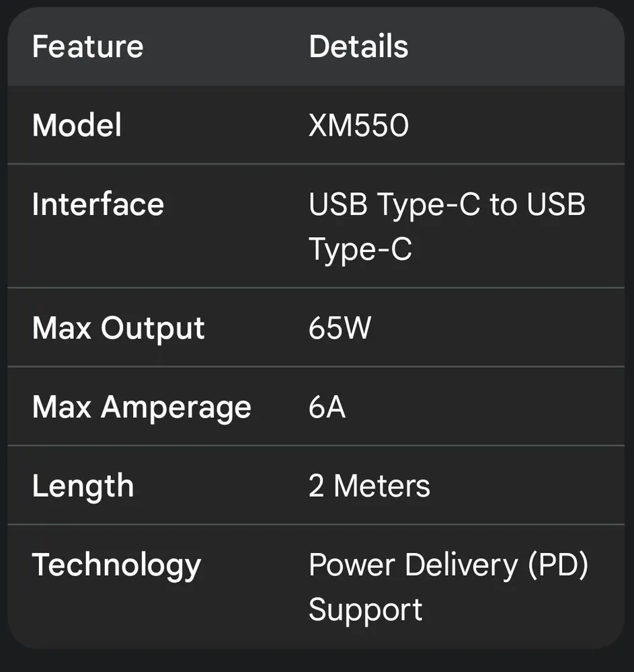Select the Interface row label
This screenshot has width=634, height=672.
click(x=98, y=204)
